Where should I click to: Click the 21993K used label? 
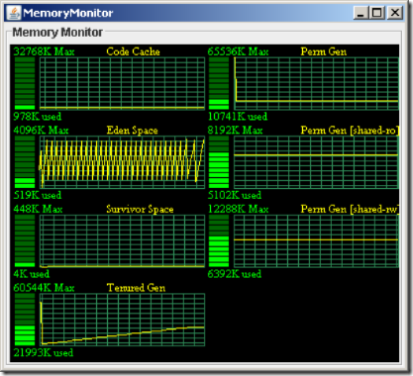pyautogui.click(x=43, y=353)
